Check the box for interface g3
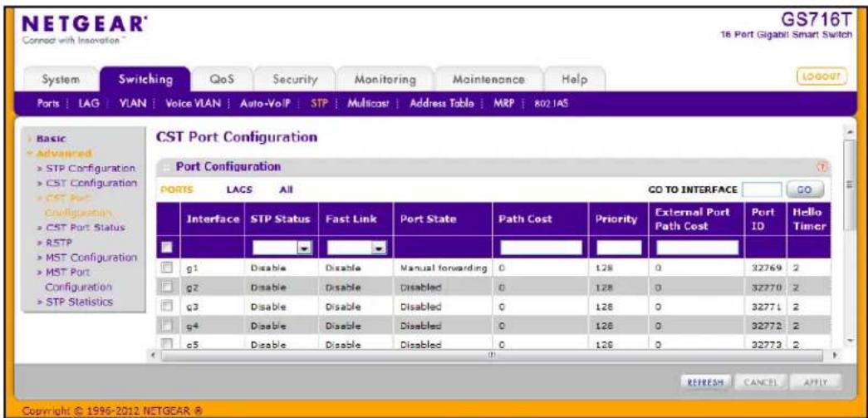 coord(165,306)
